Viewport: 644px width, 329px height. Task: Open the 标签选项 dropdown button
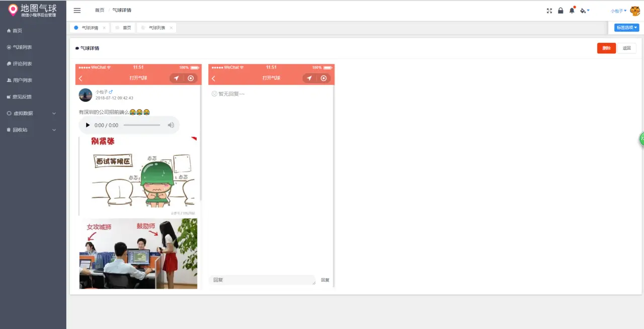[x=626, y=28]
